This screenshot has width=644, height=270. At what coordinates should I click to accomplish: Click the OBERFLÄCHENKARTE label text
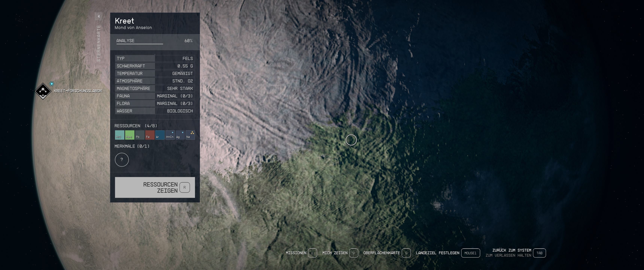click(x=382, y=253)
